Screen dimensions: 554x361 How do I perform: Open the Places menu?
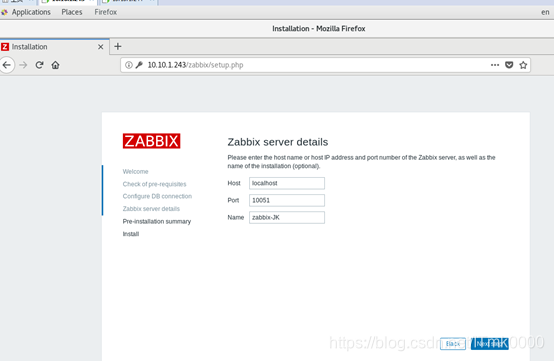[72, 12]
